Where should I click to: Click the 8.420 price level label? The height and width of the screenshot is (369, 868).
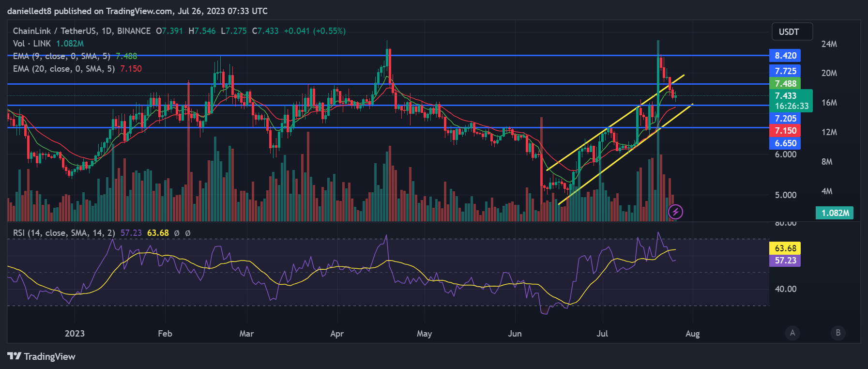[x=785, y=56]
